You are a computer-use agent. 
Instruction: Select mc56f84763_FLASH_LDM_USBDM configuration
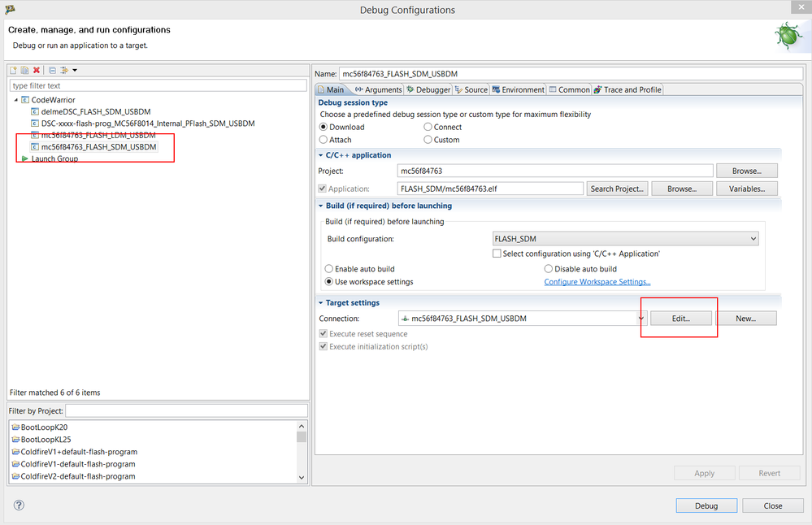click(x=98, y=135)
